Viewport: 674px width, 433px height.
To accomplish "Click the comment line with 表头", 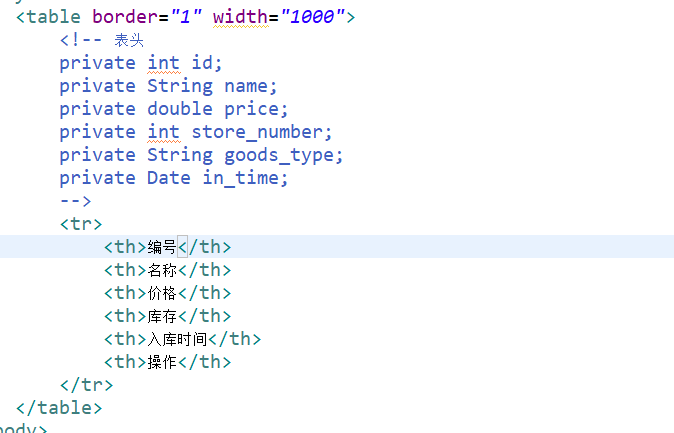I will pos(102,40).
